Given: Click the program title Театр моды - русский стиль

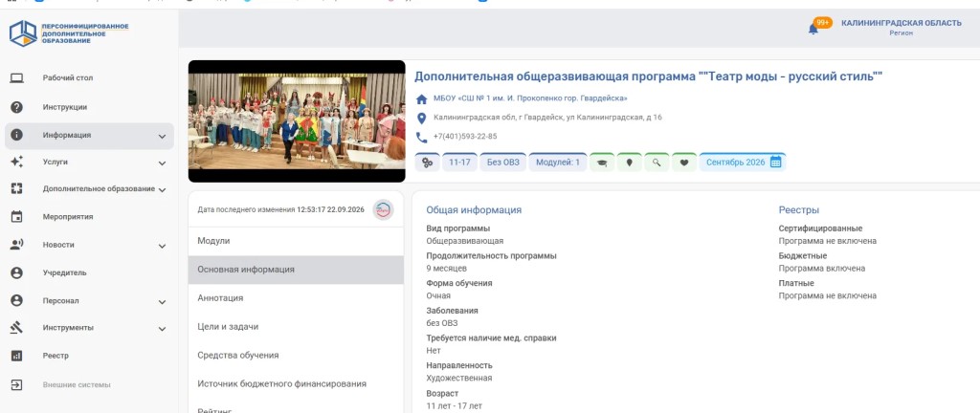Looking at the screenshot, I should pos(648,76).
